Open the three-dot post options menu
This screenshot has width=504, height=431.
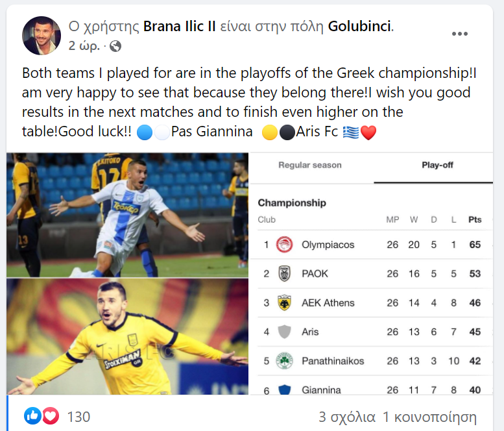click(459, 34)
